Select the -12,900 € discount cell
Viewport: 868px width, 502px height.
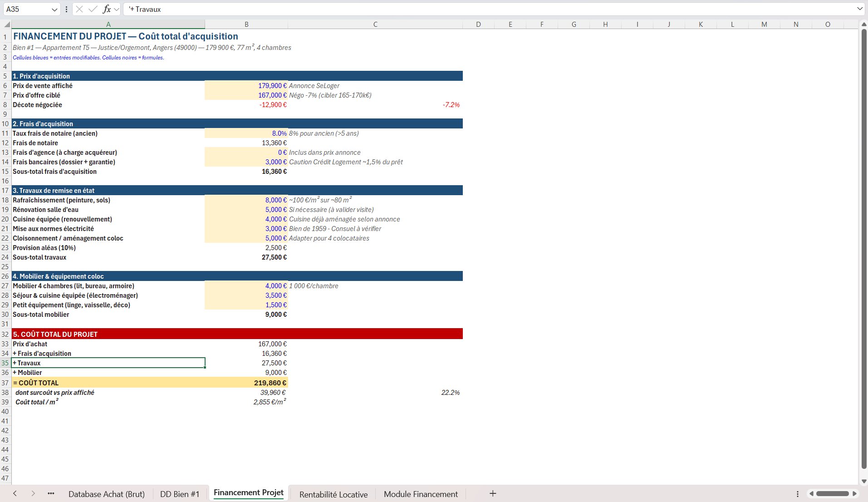click(246, 105)
